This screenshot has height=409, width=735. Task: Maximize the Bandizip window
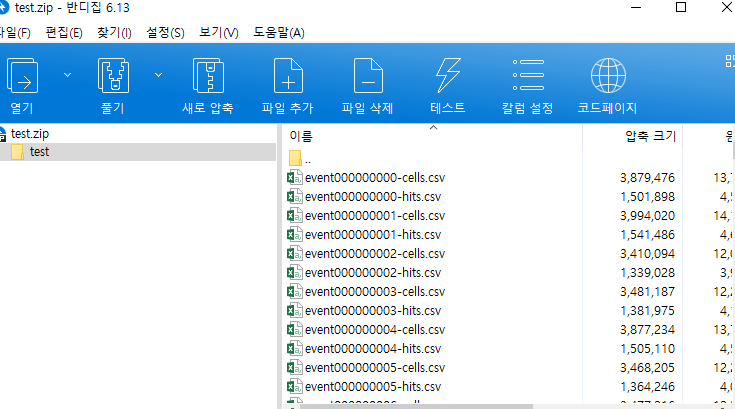pos(681,7)
